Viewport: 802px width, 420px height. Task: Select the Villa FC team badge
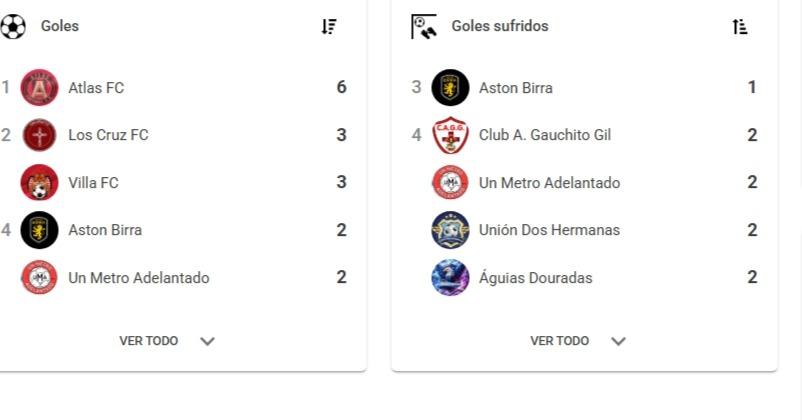(40, 183)
